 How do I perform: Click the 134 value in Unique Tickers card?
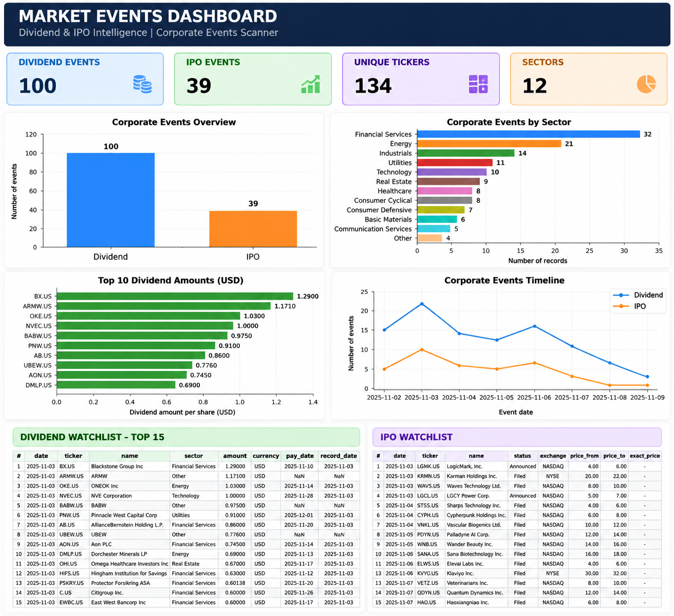373,86
